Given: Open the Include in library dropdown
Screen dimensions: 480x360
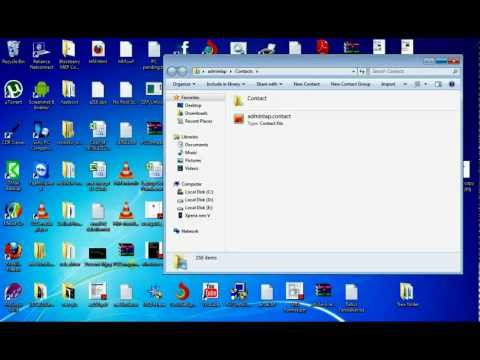Looking at the screenshot, I should coord(226,84).
